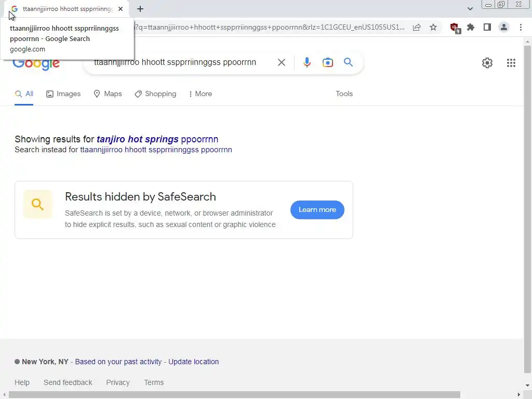Submit query with the magnifier search icon
This screenshot has height=399, width=532.
click(348, 62)
